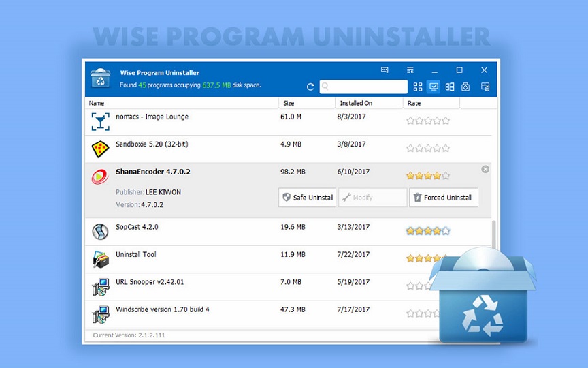The width and height of the screenshot is (588, 368).
Task: Open the main menu list icon
Action: 410,70
